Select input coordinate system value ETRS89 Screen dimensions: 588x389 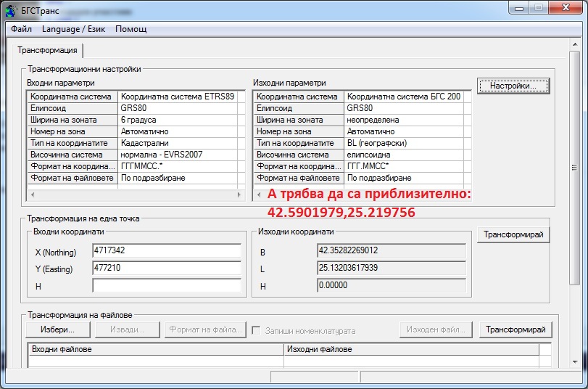tap(178, 97)
